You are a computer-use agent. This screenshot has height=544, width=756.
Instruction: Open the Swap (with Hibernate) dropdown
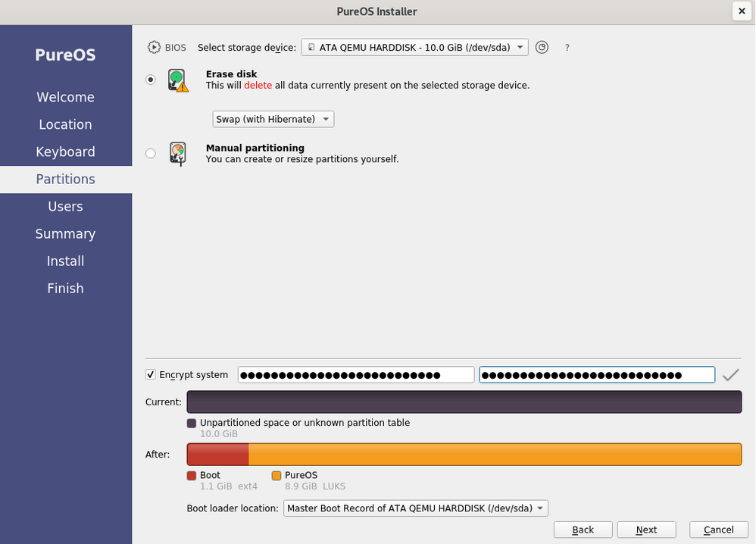273,119
